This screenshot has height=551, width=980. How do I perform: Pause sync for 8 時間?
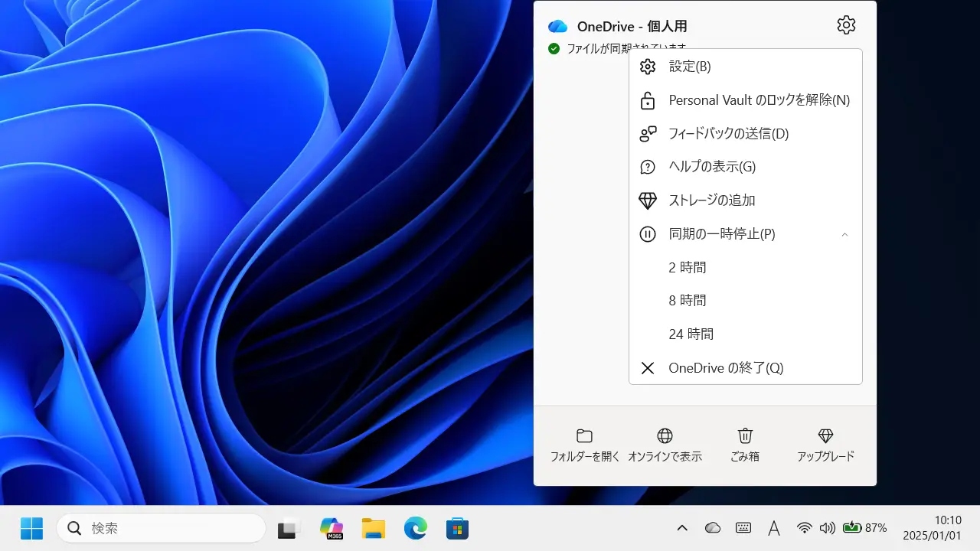687,301
